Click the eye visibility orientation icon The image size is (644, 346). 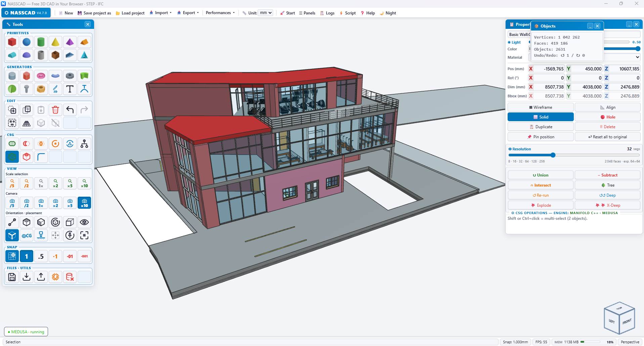tap(84, 222)
